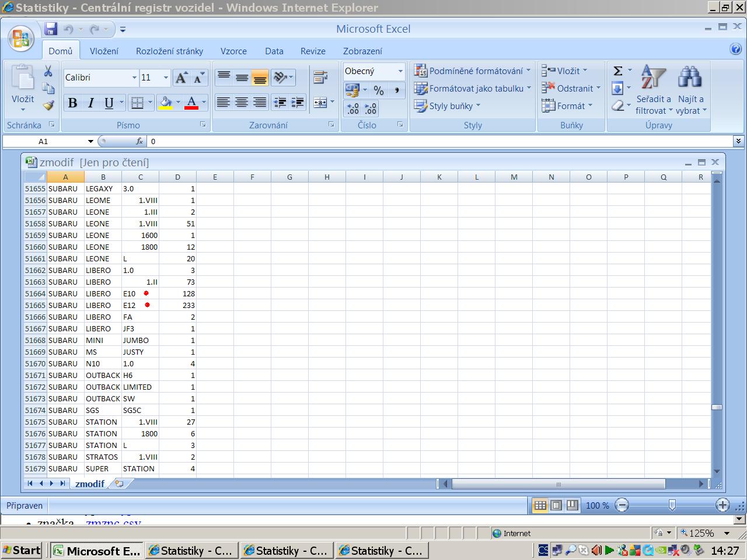Increase font size with large A

click(181, 78)
